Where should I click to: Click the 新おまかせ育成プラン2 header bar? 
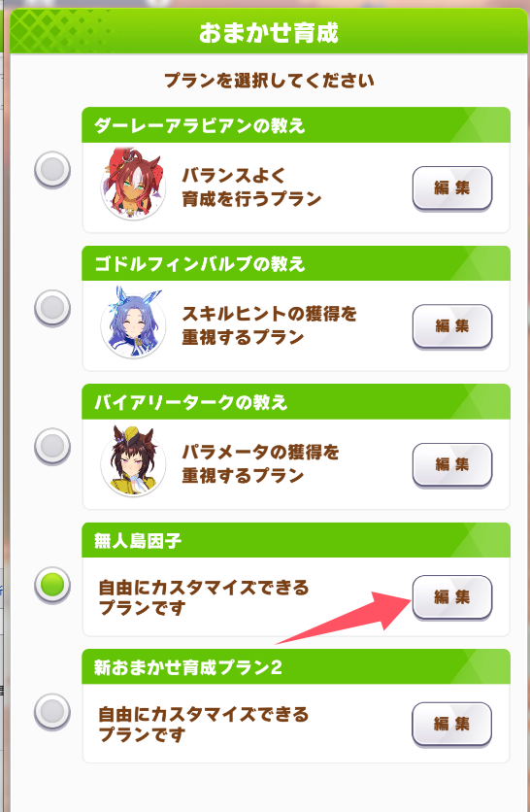[x=296, y=666]
